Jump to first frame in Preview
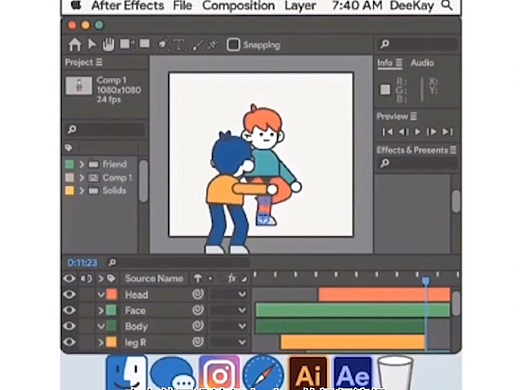The image size is (520, 390). tap(387, 132)
